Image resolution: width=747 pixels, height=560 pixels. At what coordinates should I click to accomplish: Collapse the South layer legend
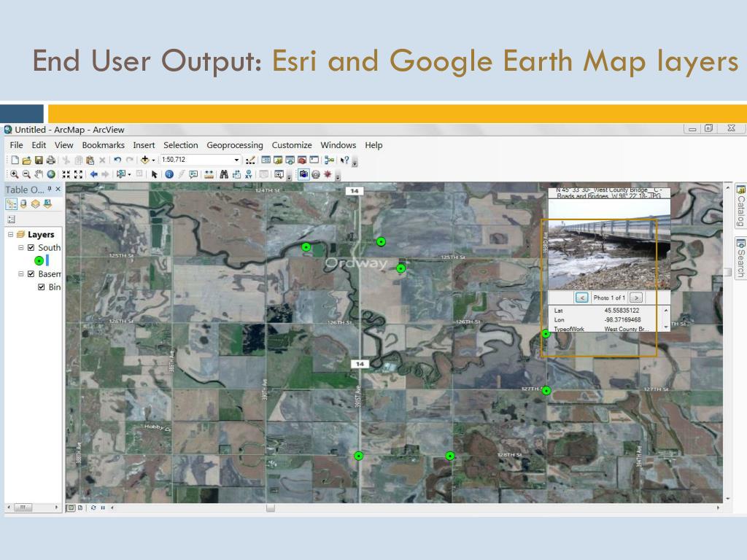pos(21,248)
